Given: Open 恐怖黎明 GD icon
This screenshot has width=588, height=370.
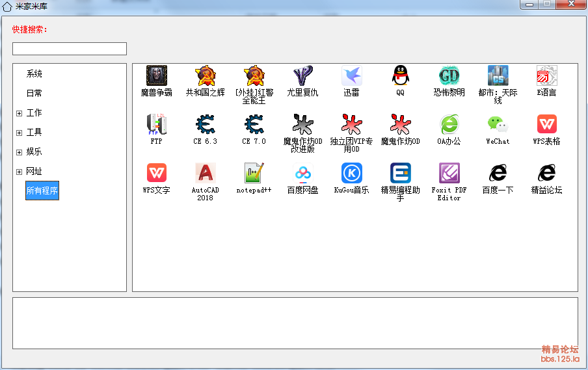Looking at the screenshot, I should [x=449, y=75].
